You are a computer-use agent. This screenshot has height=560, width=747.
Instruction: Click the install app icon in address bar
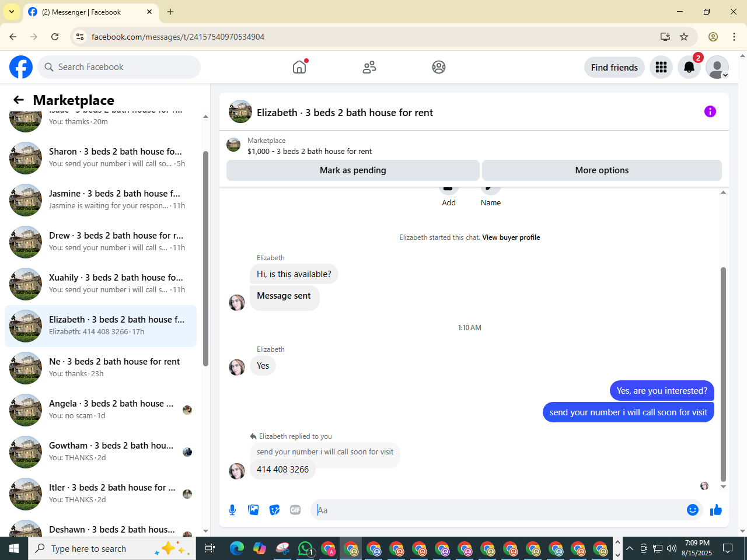point(665,37)
